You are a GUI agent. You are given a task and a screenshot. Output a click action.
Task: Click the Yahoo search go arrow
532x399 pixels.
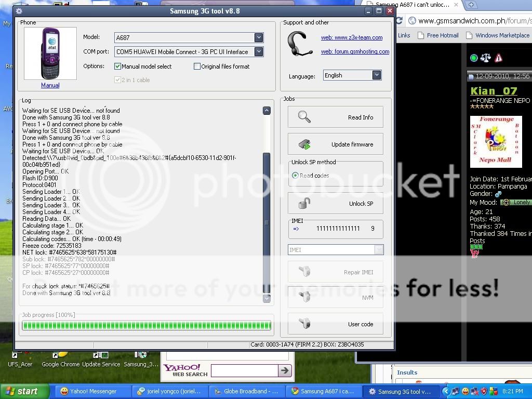click(285, 370)
